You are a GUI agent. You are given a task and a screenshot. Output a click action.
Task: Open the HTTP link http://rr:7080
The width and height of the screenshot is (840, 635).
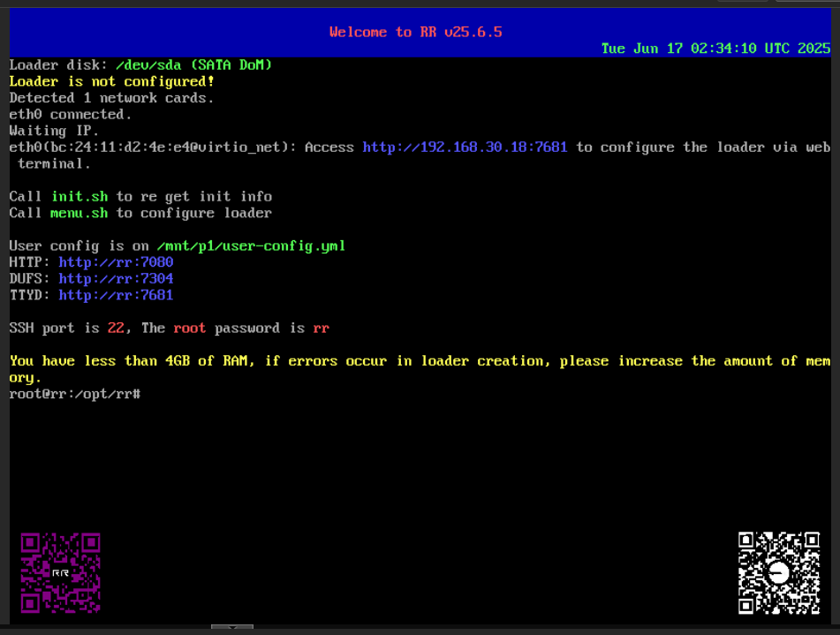pyautogui.click(x=116, y=262)
